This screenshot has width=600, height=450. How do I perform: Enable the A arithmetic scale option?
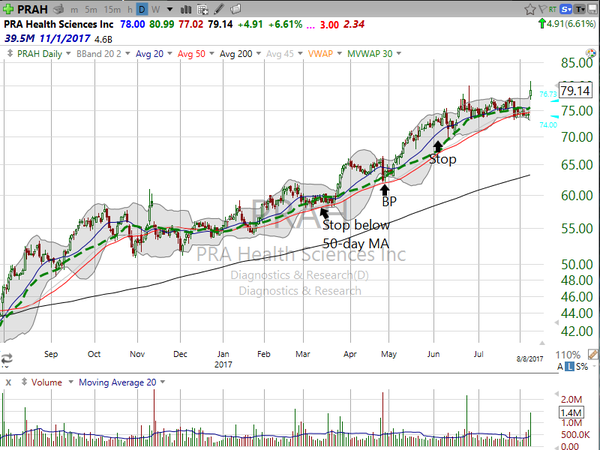coord(560,366)
